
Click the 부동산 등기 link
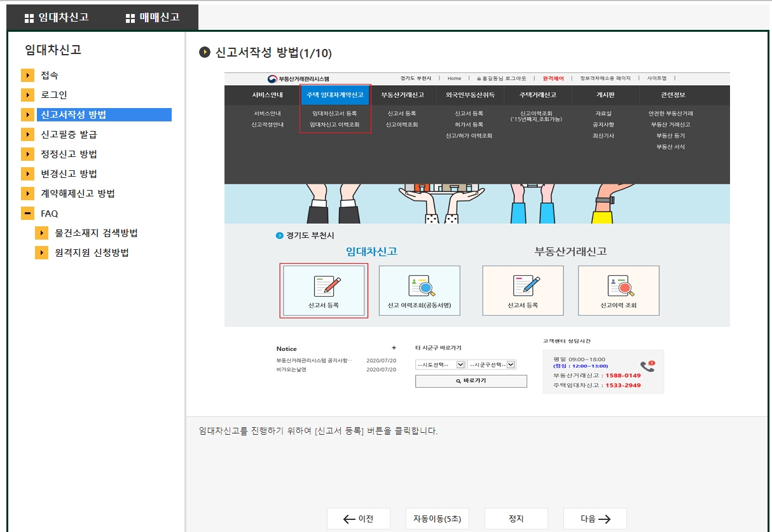671,135
